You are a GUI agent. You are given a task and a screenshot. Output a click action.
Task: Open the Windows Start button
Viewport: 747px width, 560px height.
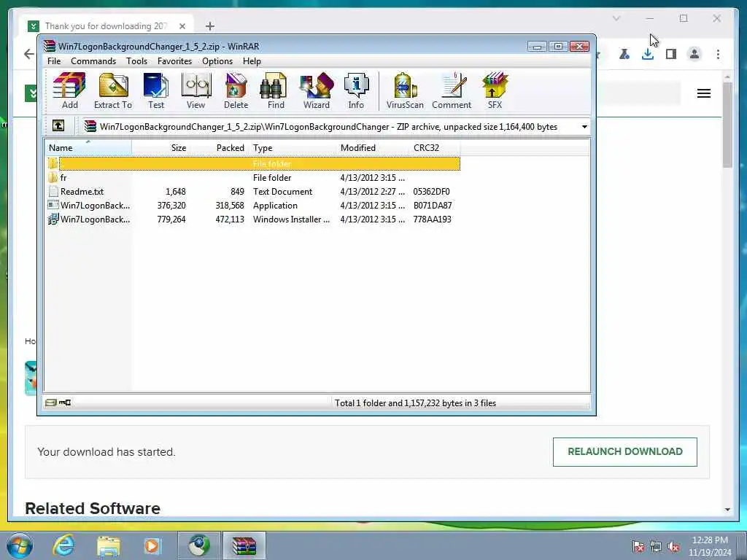coord(20,545)
